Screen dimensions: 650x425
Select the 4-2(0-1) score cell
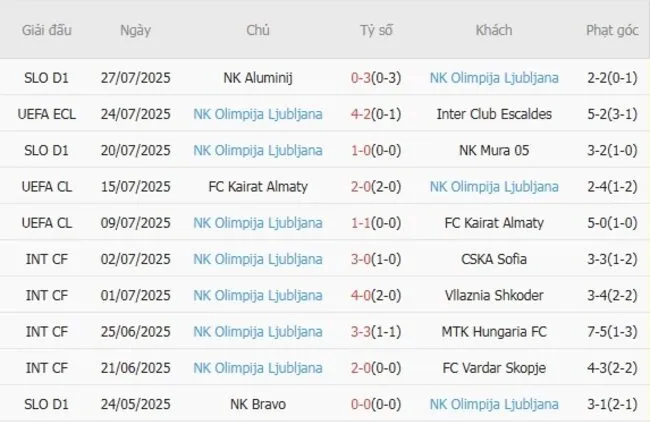click(376, 114)
